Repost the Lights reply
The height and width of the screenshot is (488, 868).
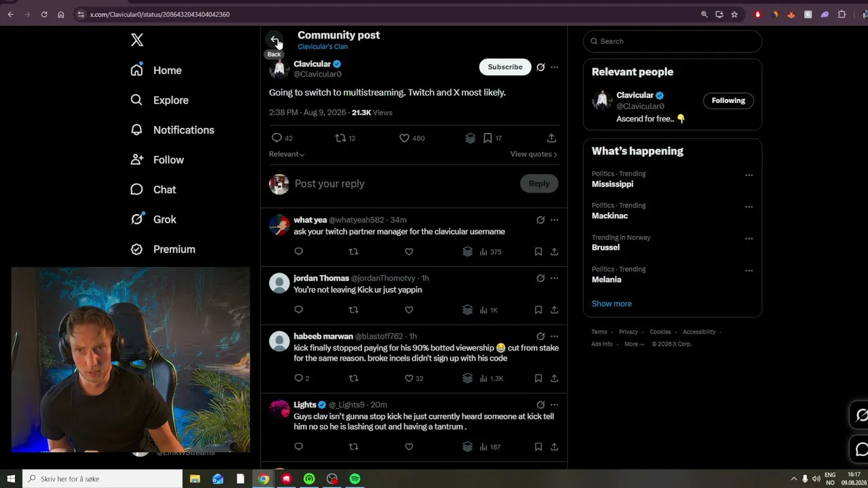(353, 447)
